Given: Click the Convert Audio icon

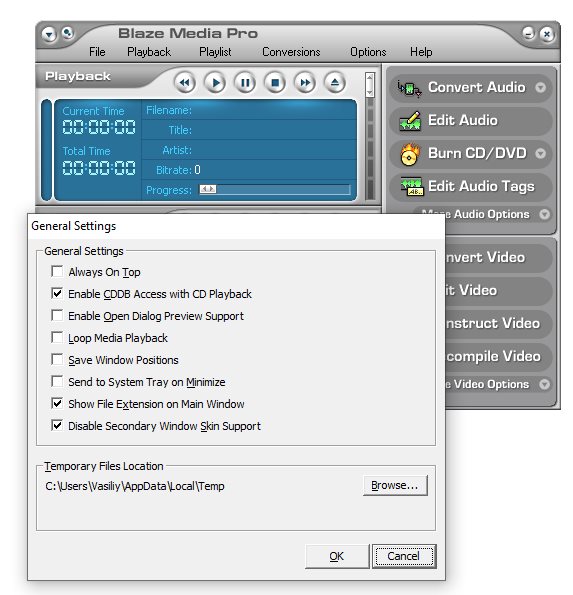Looking at the screenshot, I should [409, 88].
